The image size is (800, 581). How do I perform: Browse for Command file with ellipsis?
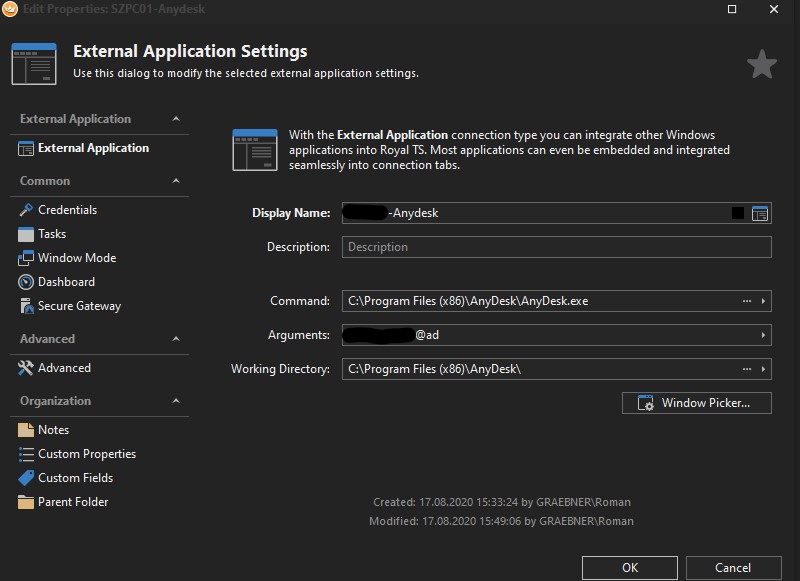coord(746,301)
